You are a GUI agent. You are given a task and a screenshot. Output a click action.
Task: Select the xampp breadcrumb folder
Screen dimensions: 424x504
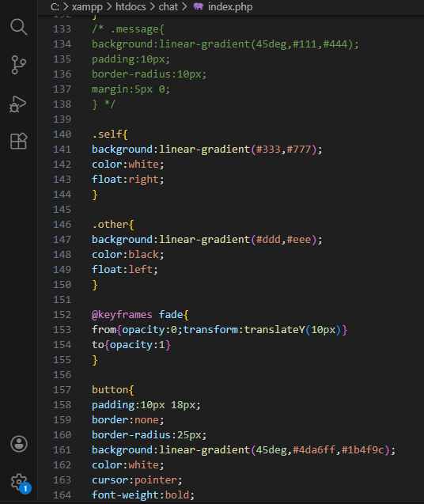[x=87, y=7]
